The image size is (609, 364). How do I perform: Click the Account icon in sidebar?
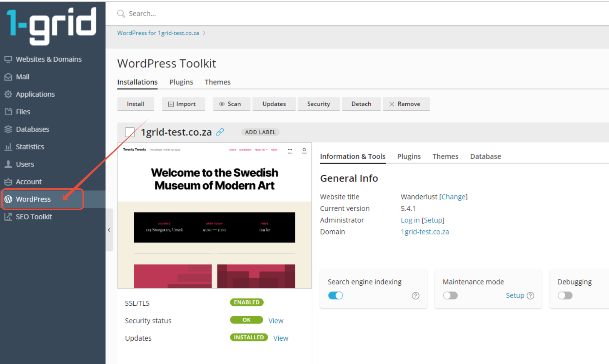click(8, 181)
